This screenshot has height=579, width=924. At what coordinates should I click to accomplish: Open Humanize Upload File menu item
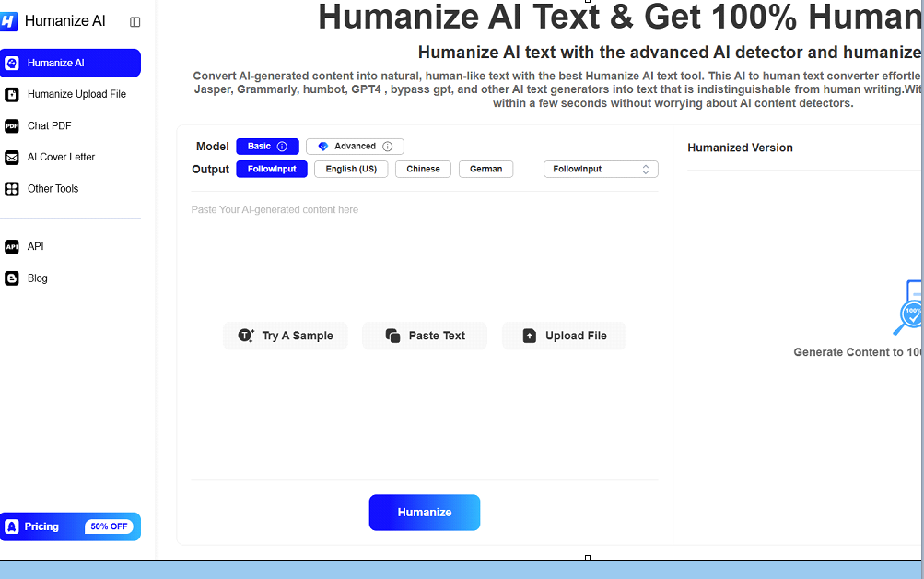pyautogui.click(x=76, y=94)
